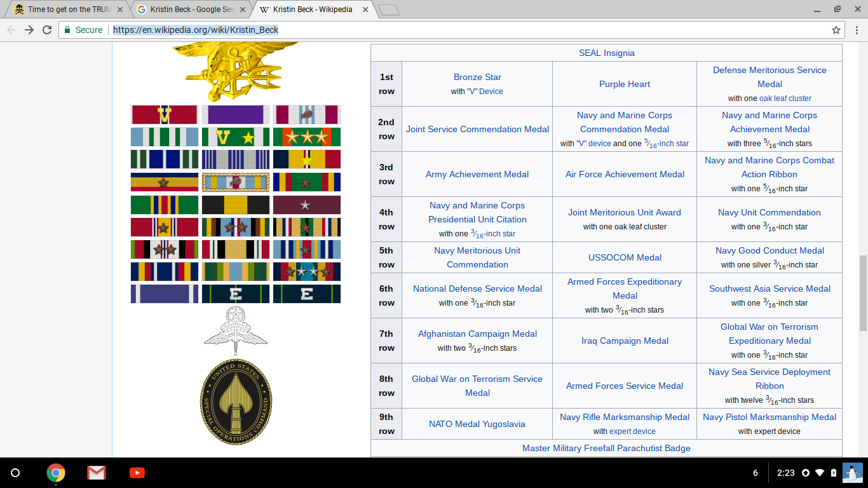The width and height of the screenshot is (868, 488).
Task: Follow the Purple Heart link
Action: tap(625, 84)
